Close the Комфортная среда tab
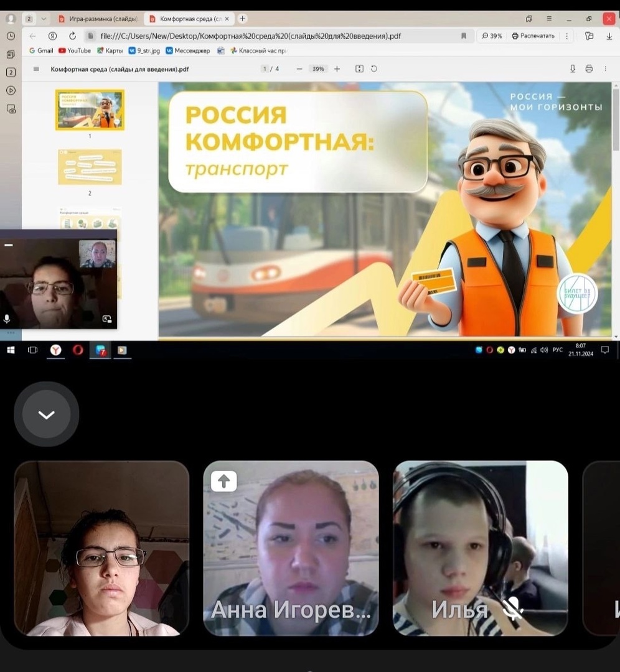Image resolution: width=620 pixels, height=672 pixels. 227,19
